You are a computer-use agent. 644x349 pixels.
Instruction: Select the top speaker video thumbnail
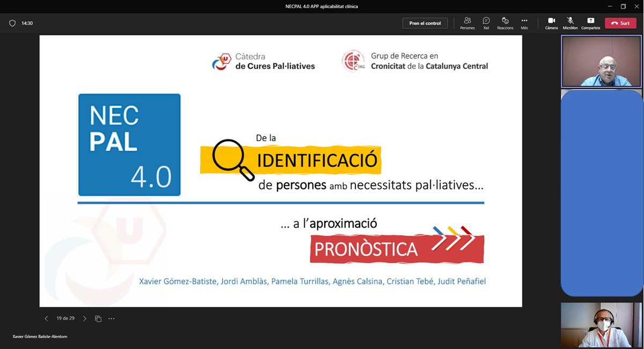point(601,61)
